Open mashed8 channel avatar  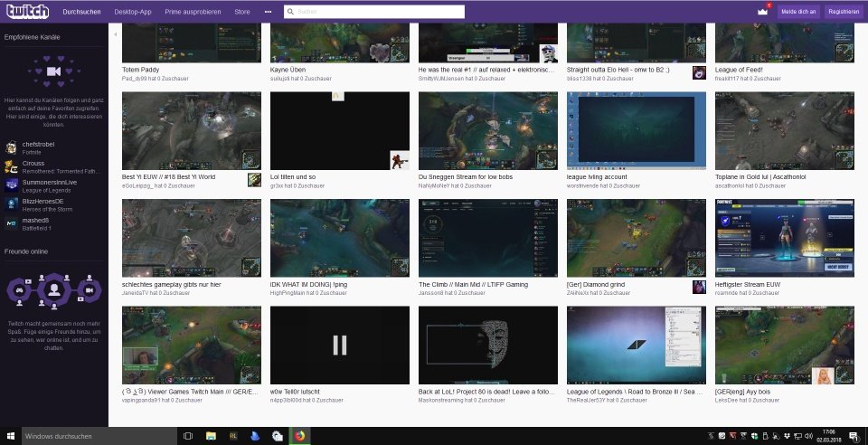point(11,223)
